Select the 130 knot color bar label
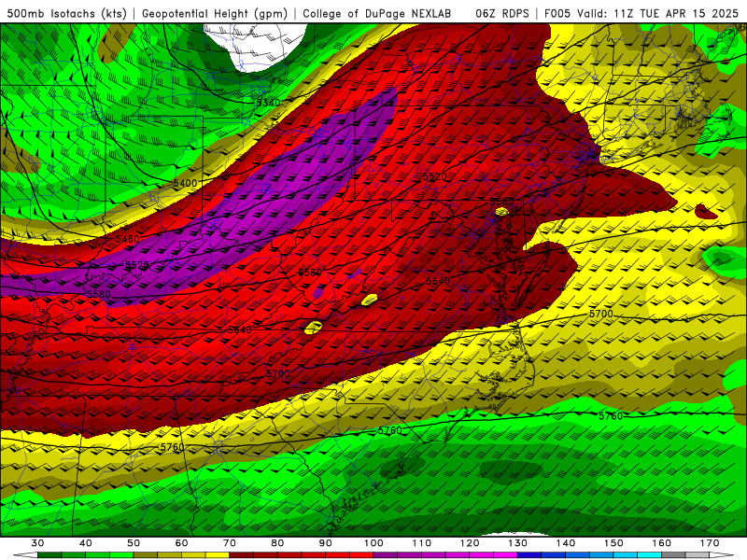The width and height of the screenshot is (747, 560). (x=518, y=543)
